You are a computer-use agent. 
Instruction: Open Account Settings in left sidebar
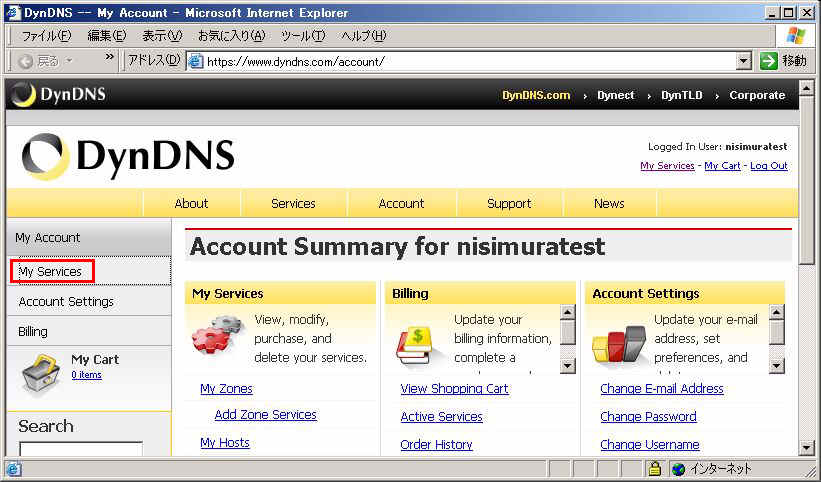(x=90, y=301)
